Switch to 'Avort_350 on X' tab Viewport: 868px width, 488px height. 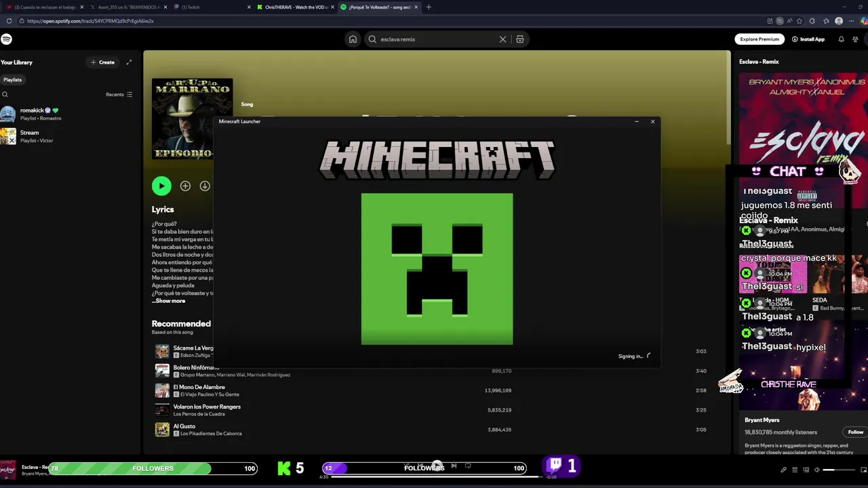coord(129,7)
